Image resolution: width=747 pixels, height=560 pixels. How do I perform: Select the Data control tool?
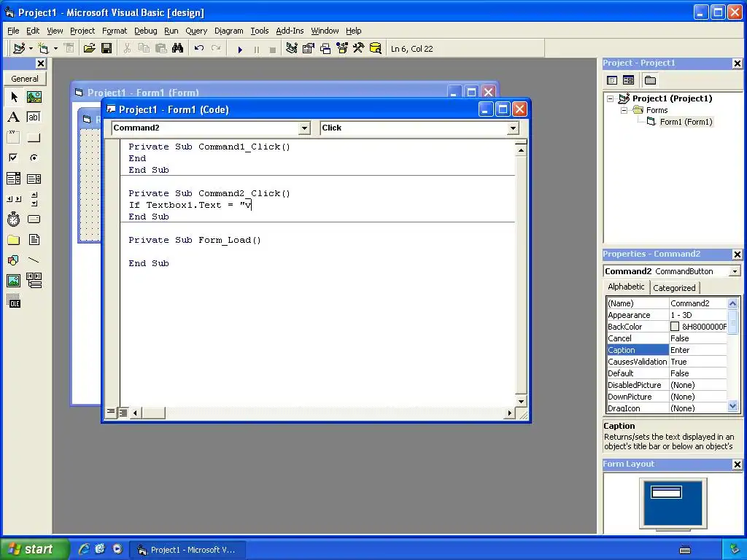pyautogui.click(x=34, y=281)
